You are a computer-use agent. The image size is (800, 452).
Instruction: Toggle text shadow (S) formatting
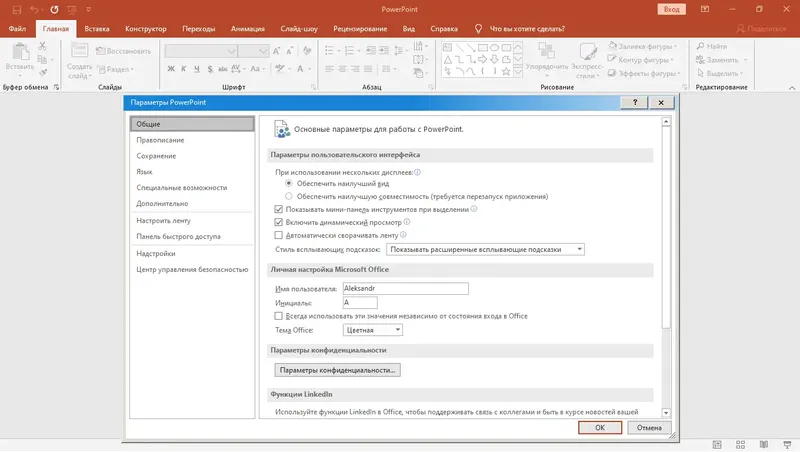point(210,69)
